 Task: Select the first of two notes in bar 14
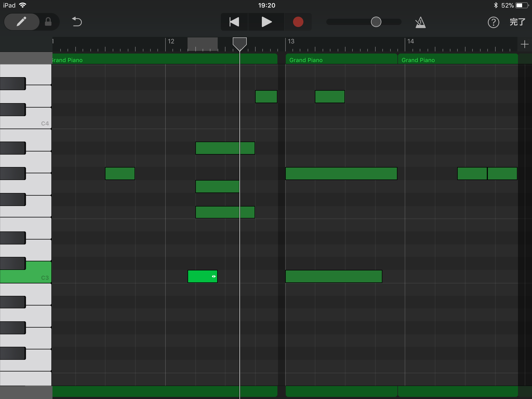coord(472,174)
